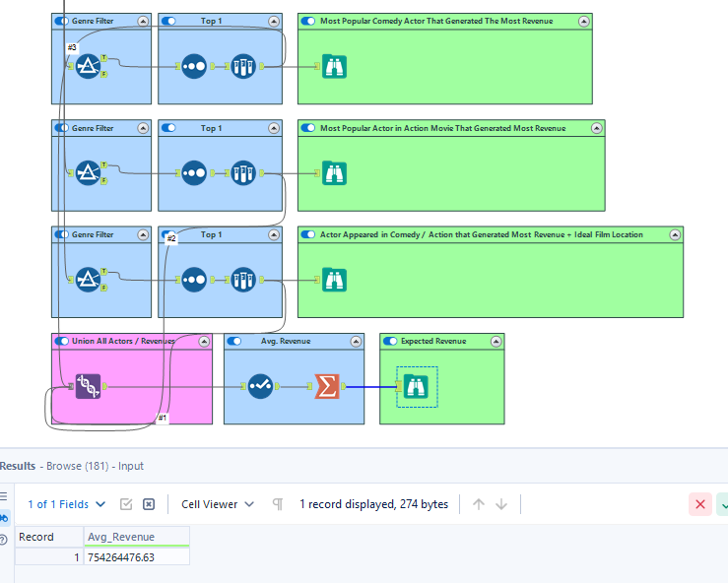Disable the Union All Actors / Revenues container
This screenshot has width=728, height=583.
click(62, 341)
